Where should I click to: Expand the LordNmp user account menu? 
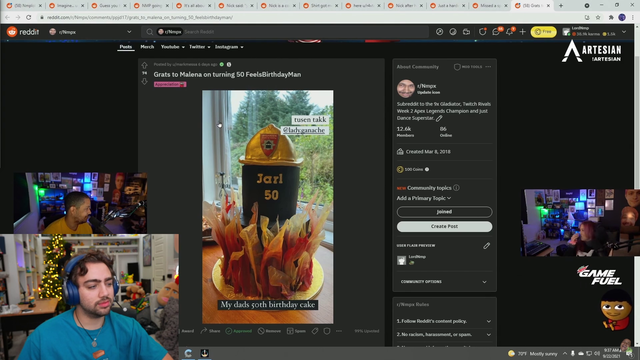click(594, 32)
